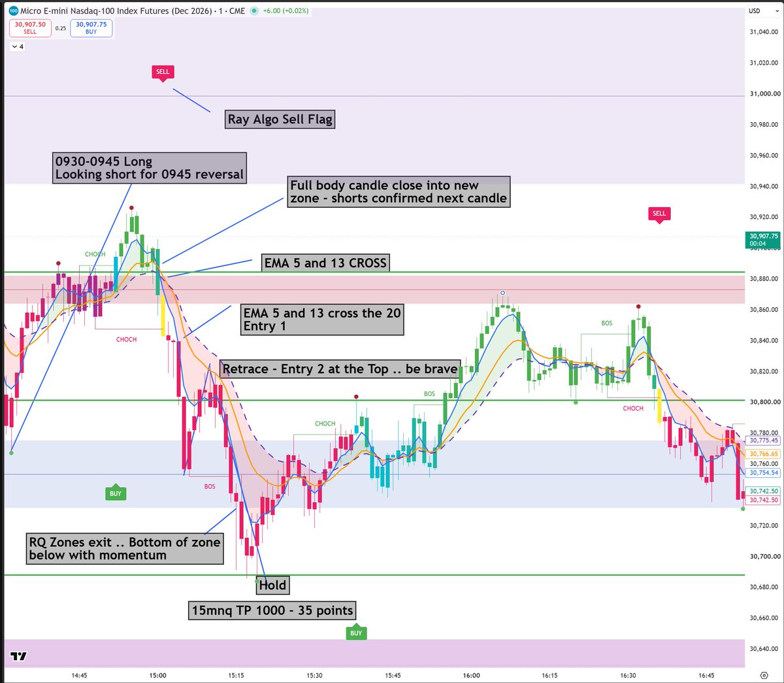The width and height of the screenshot is (784, 683).
Task: Click the 16:45 time axis label
Action: pos(706,675)
